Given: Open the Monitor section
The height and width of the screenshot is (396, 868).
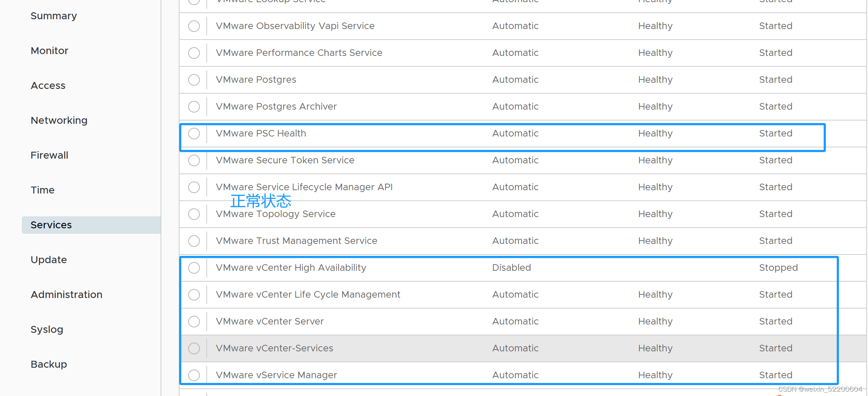Looking at the screenshot, I should (x=49, y=51).
